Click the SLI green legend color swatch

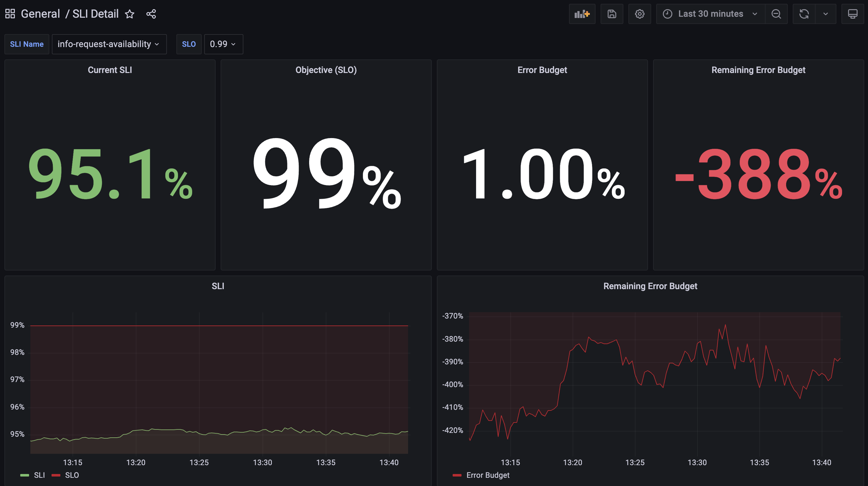pyautogui.click(x=25, y=475)
